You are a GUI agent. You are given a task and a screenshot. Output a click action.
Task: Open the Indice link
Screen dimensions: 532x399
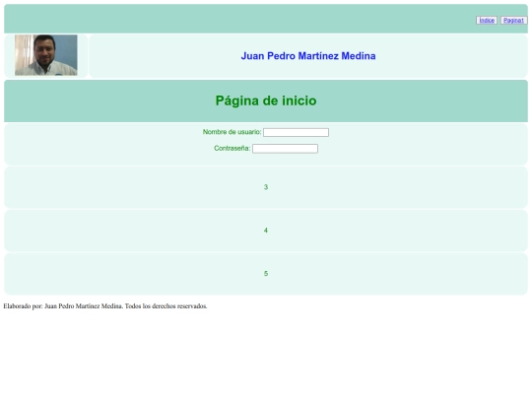pos(487,21)
